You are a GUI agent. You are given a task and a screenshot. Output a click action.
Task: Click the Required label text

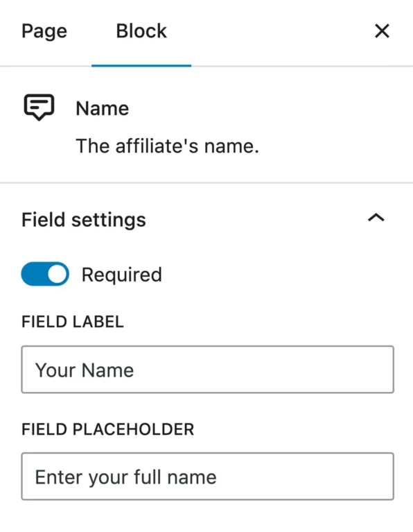pos(122,275)
